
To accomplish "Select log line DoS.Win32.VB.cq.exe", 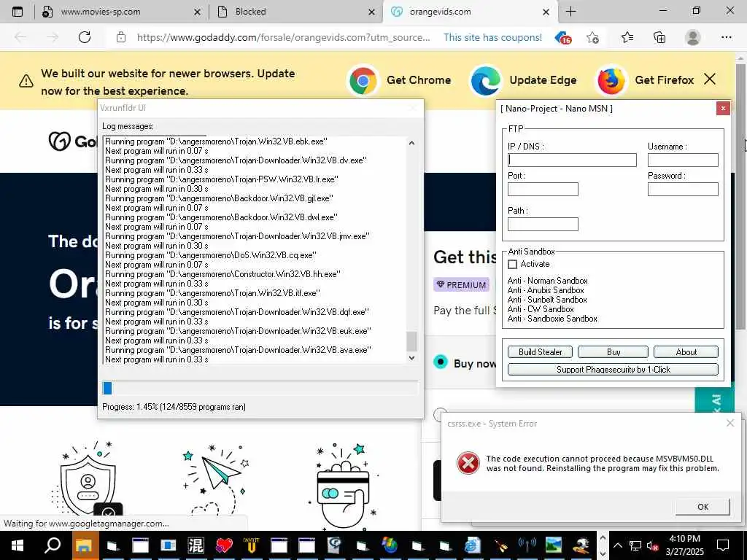I will point(211,255).
